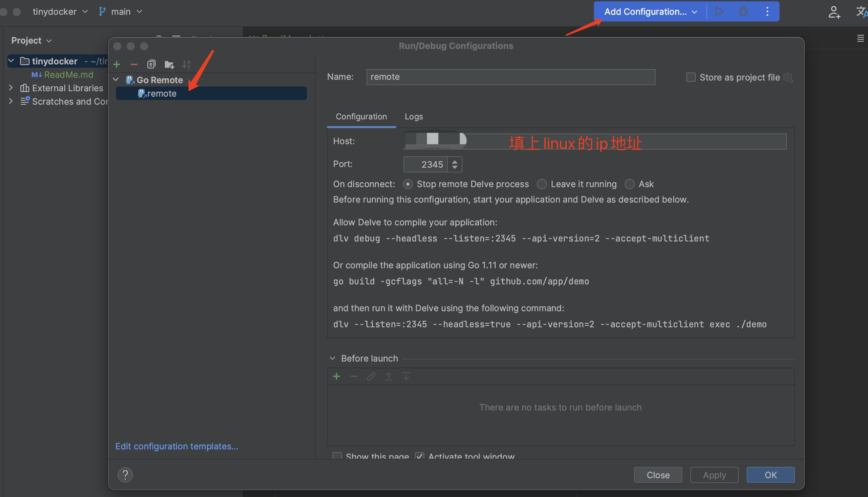Collapse the Go Remote tree node

coord(116,80)
